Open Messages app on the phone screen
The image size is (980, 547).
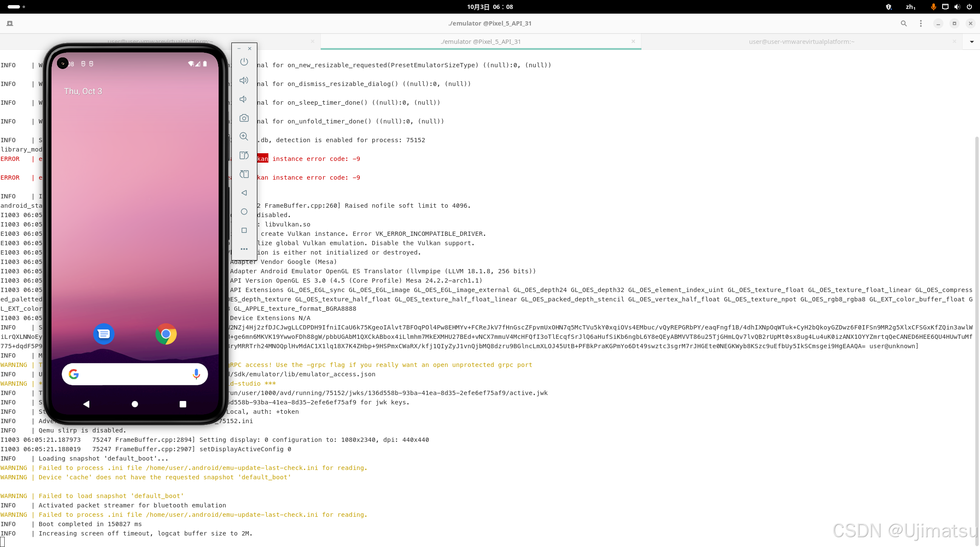click(x=104, y=334)
